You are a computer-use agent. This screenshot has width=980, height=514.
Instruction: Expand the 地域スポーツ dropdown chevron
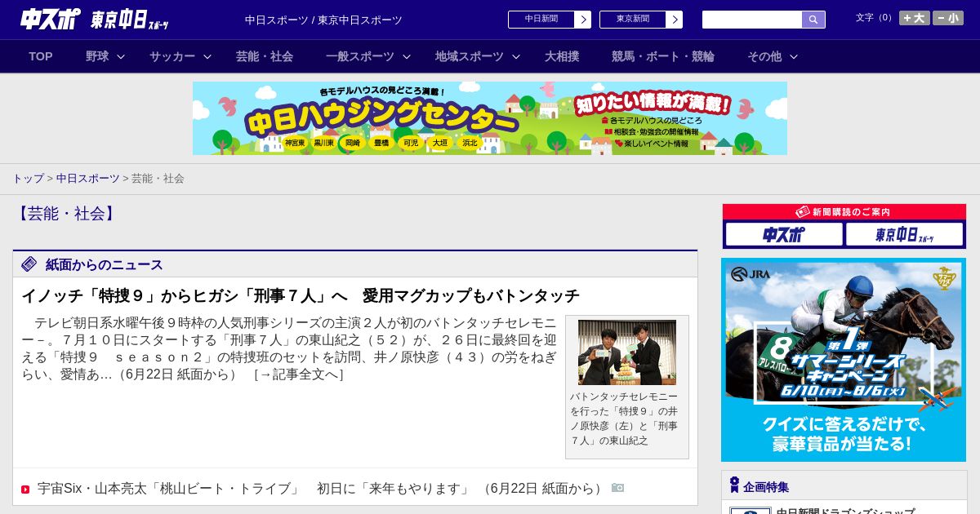pos(516,57)
